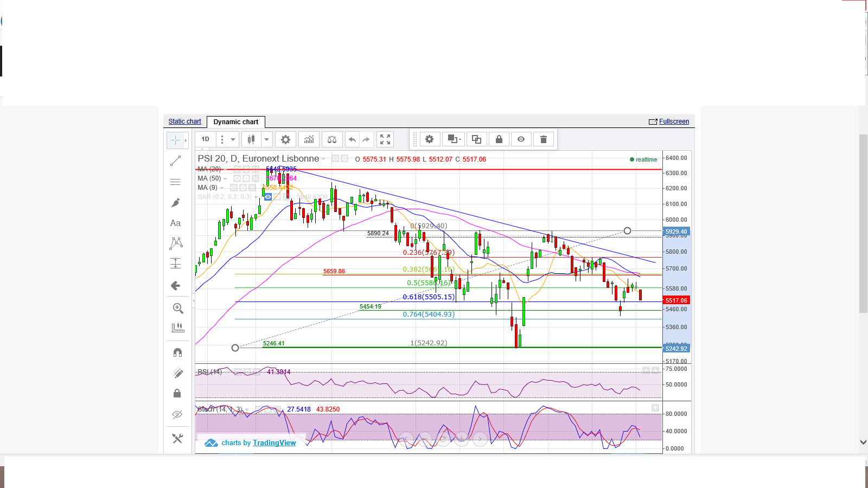Click the Fibonacci upper anchor point handle

tap(628, 231)
